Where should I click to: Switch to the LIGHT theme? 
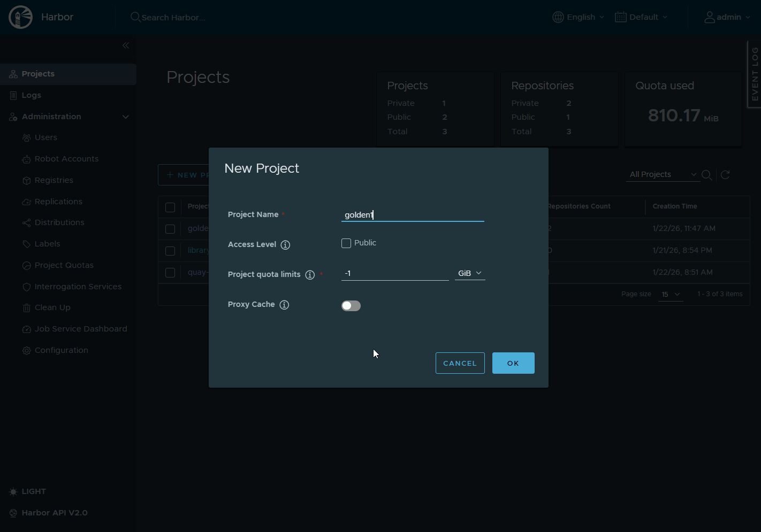click(x=28, y=491)
